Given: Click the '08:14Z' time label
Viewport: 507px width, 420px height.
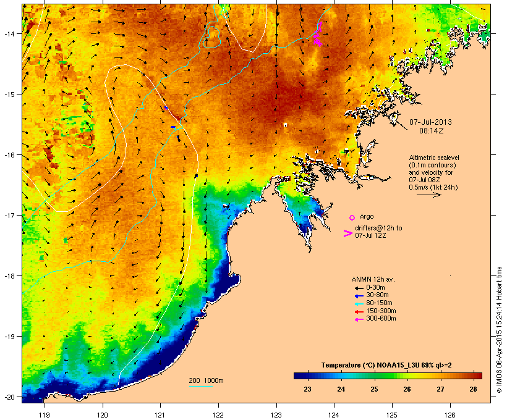Looking at the screenshot, I should click(431, 131).
